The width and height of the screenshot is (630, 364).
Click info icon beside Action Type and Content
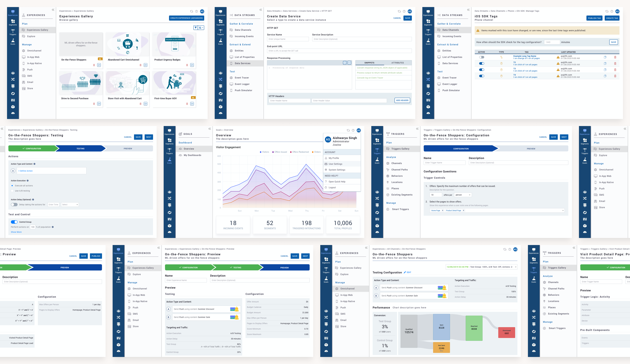[x=35, y=164]
